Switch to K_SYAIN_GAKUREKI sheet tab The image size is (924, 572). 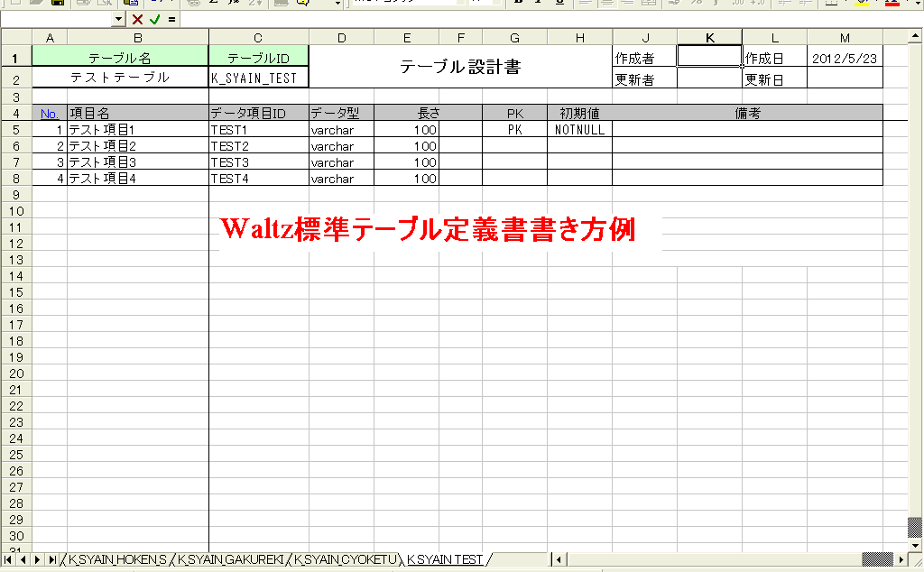pyautogui.click(x=231, y=560)
